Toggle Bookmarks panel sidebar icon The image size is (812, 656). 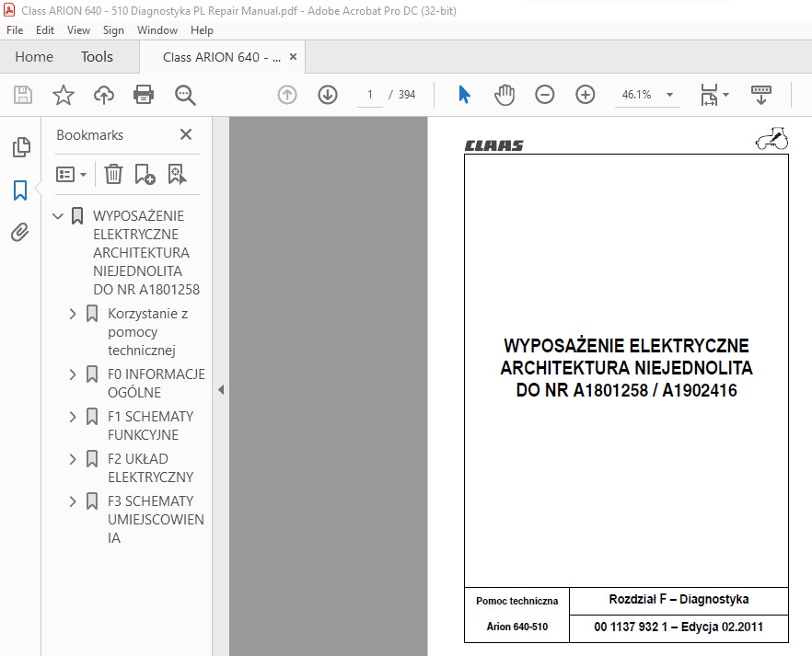(x=20, y=190)
